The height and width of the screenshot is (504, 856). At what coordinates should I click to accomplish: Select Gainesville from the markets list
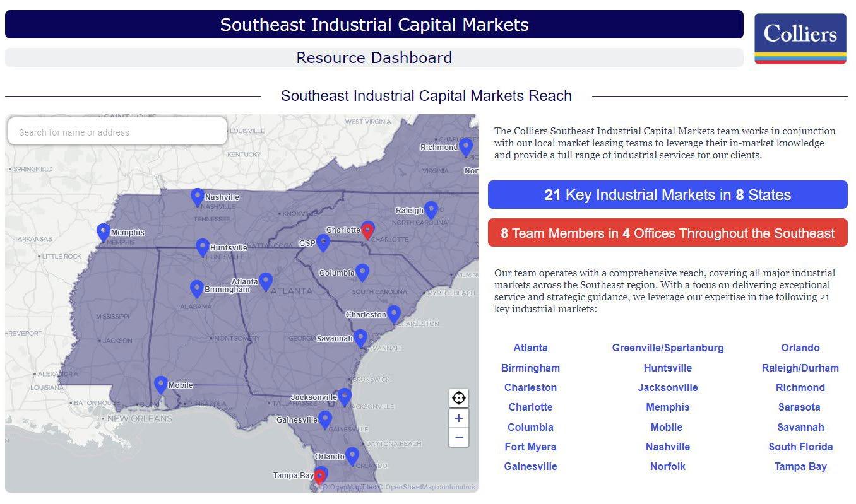tap(530, 466)
